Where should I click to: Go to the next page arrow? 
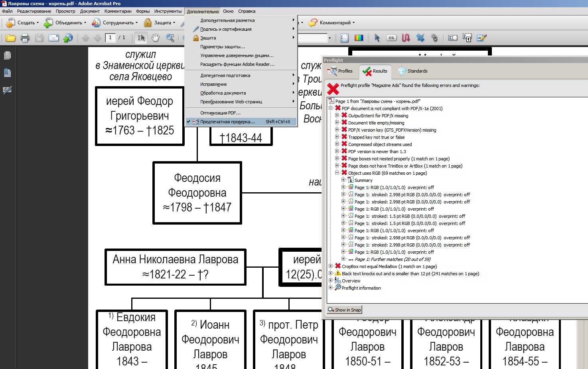click(x=97, y=38)
